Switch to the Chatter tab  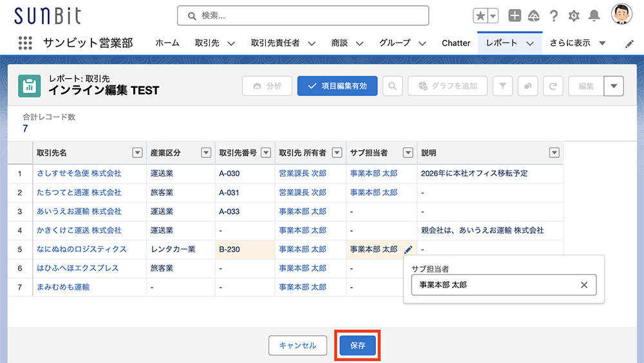coord(456,43)
